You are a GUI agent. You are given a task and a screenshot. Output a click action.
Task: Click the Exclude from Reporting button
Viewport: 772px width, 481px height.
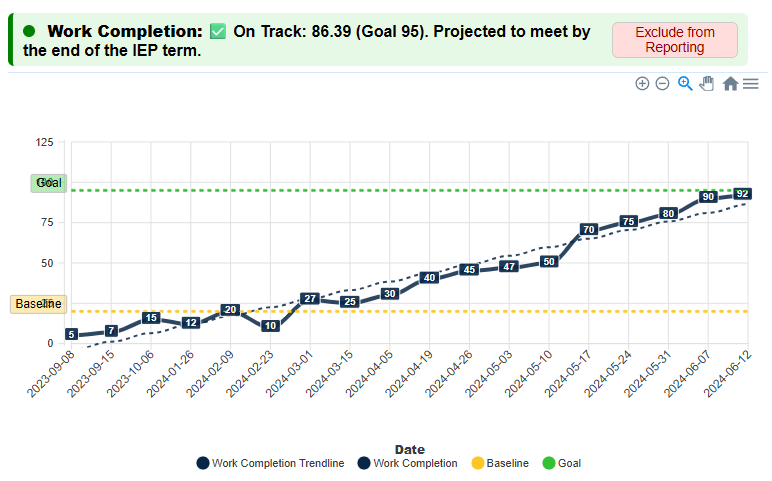click(674, 40)
